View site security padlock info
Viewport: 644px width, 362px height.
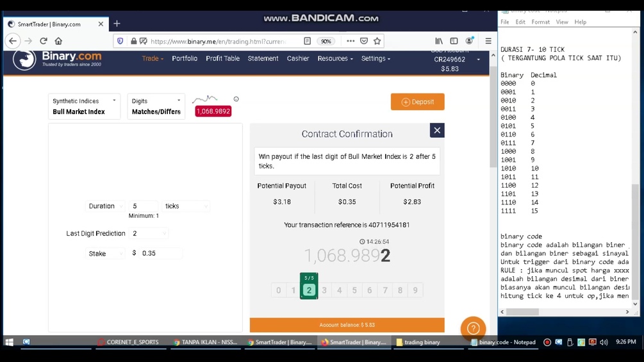(133, 41)
